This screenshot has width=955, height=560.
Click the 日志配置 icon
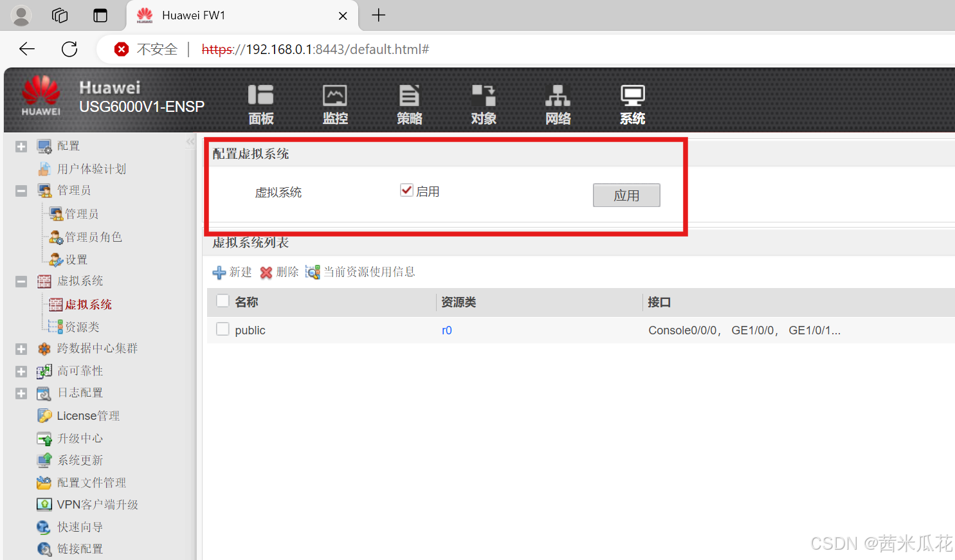pyautogui.click(x=44, y=393)
